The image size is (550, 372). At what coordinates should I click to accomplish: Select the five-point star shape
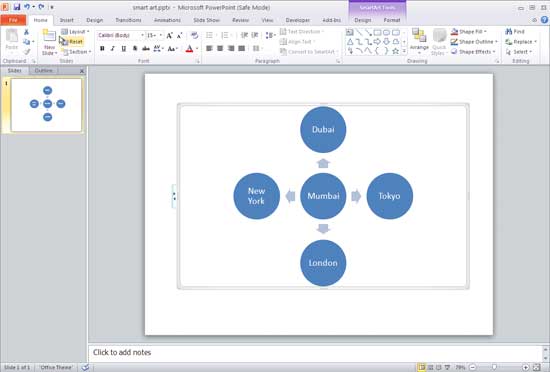tap(395, 51)
